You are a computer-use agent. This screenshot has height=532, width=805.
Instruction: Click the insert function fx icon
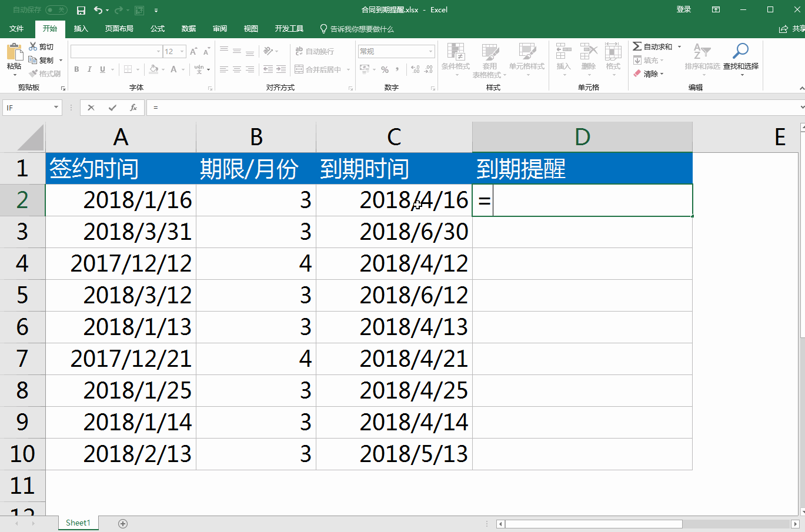[x=133, y=108]
